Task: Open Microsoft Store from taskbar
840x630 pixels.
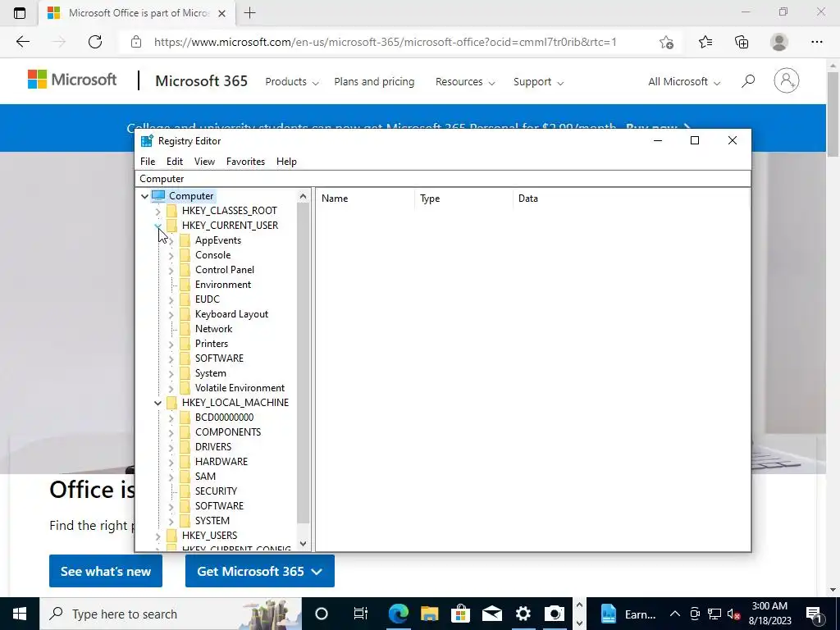Action: (460, 614)
